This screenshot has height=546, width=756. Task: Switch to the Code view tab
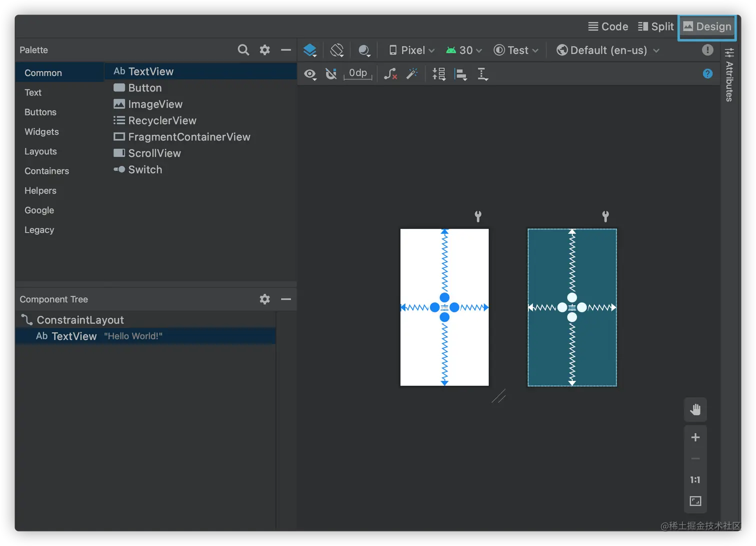(608, 26)
